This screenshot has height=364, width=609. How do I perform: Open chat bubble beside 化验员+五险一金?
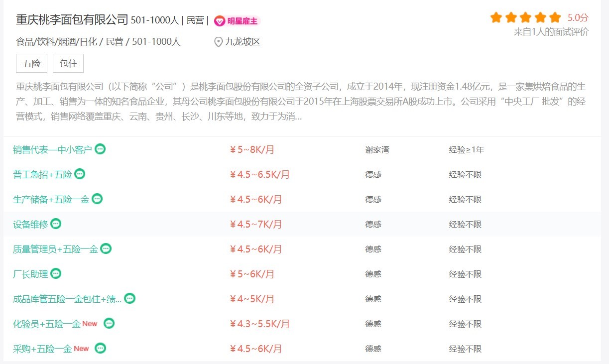(x=109, y=323)
